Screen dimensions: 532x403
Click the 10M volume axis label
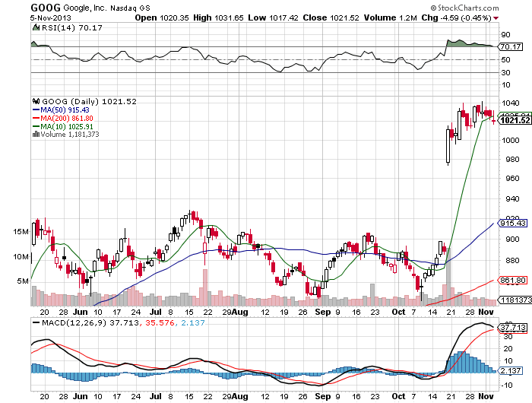click(21, 257)
